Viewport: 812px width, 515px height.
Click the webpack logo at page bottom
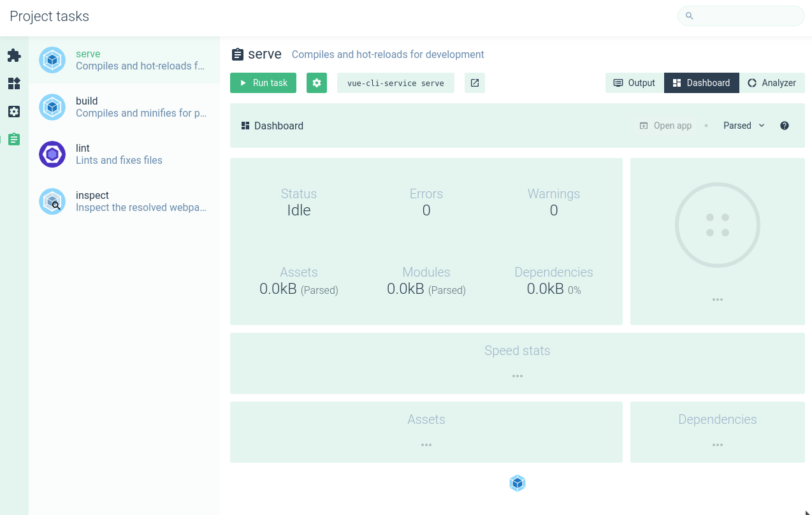518,483
